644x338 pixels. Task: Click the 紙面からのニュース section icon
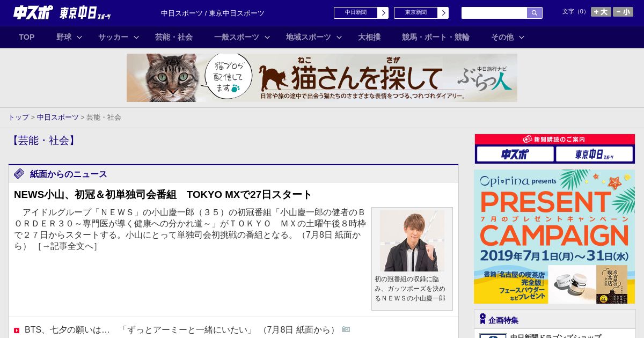click(19, 173)
